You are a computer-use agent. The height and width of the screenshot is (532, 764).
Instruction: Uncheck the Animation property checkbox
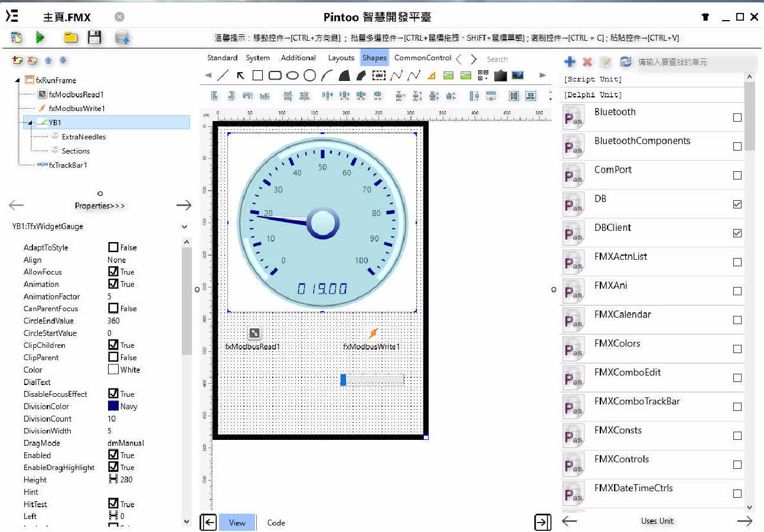point(113,284)
